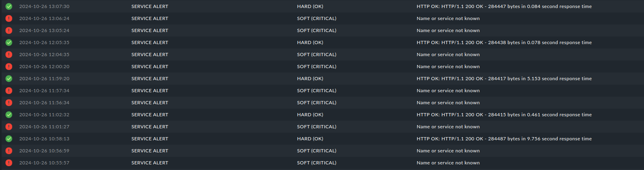Click HTTP OK output with 0.084 second response
Screen dimensions: 644x170
(x=504, y=6)
